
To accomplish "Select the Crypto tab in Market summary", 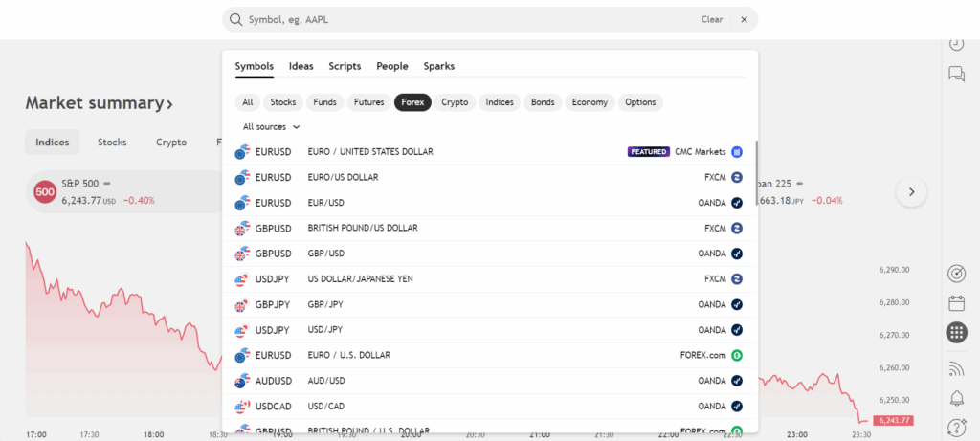I will 171,143.
